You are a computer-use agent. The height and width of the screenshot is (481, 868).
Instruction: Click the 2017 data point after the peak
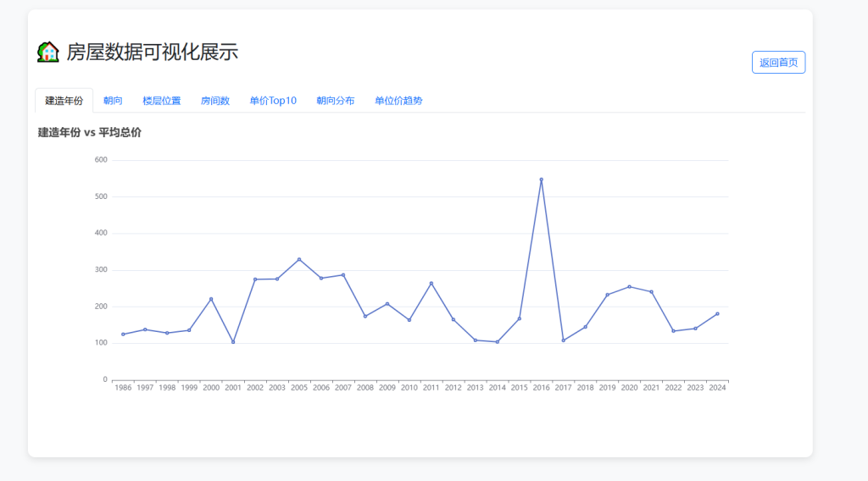click(563, 340)
